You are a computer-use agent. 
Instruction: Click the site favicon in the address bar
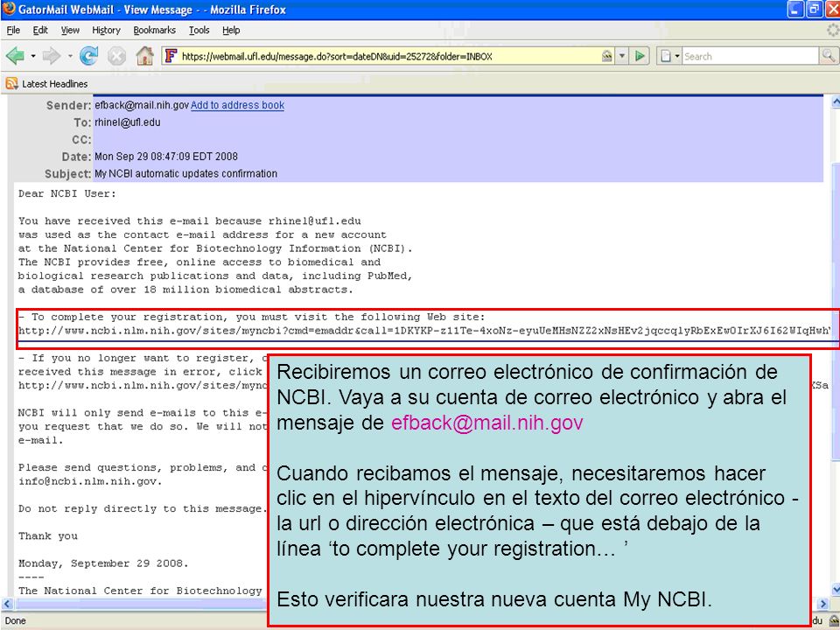coord(171,56)
